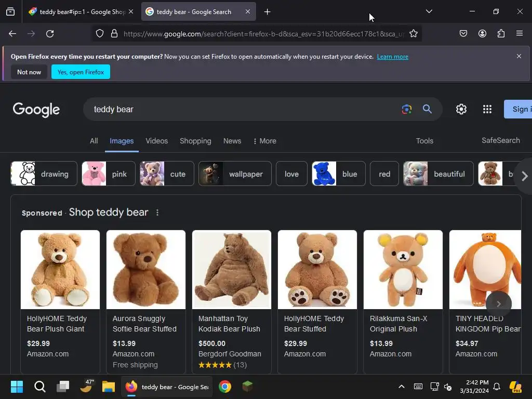Open the Firefox View tab list icon
The image size is (532, 399).
pos(10,12)
